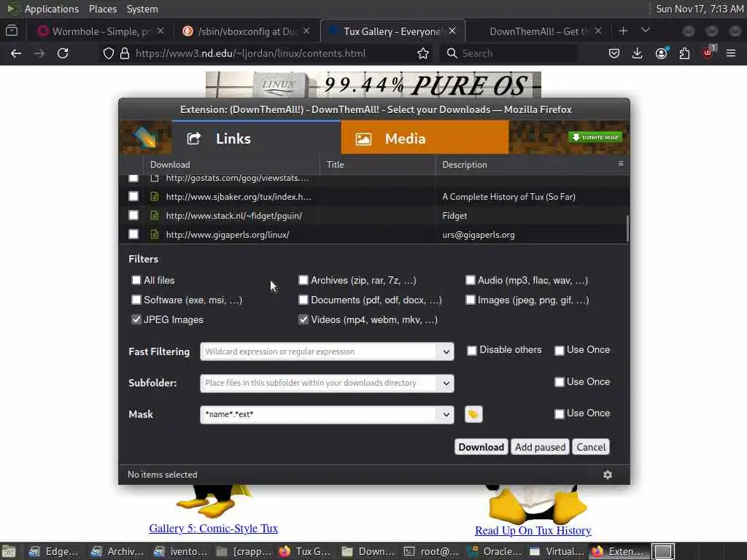Open extensions puzzle icon
747x560 pixels.
click(684, 53)
